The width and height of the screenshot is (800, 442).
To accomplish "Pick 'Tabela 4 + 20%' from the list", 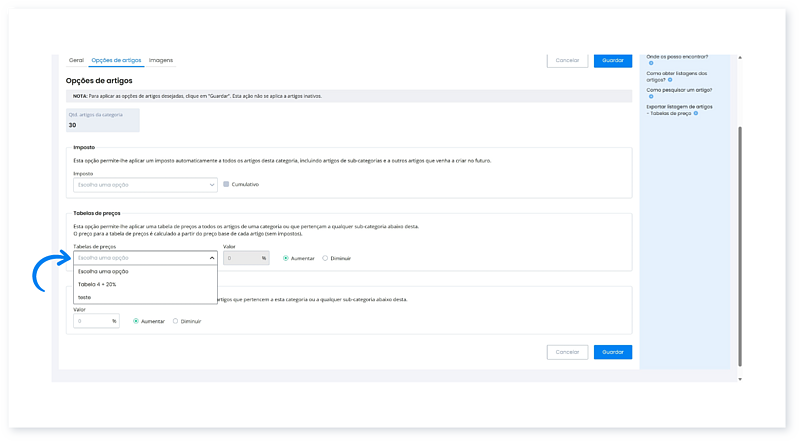I will [97, 284].
